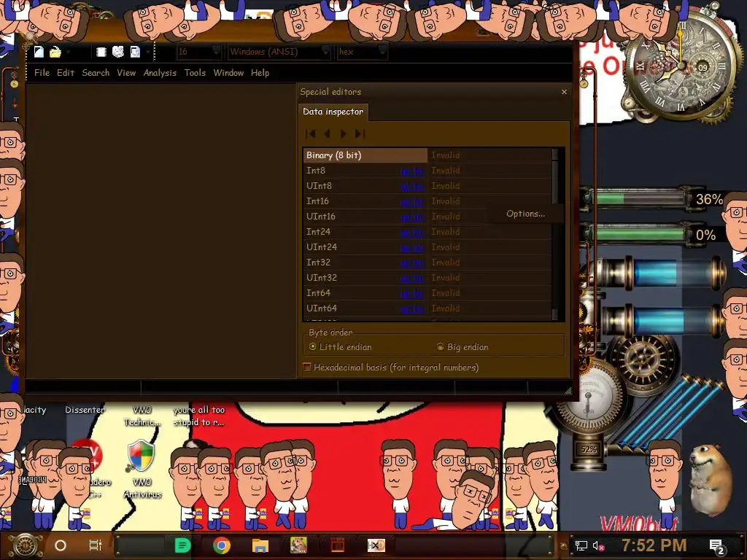This screenshot has height=560, width=747.
Task: Open the Edit menu
Action: pyautogui.click(x=65, y=73)
